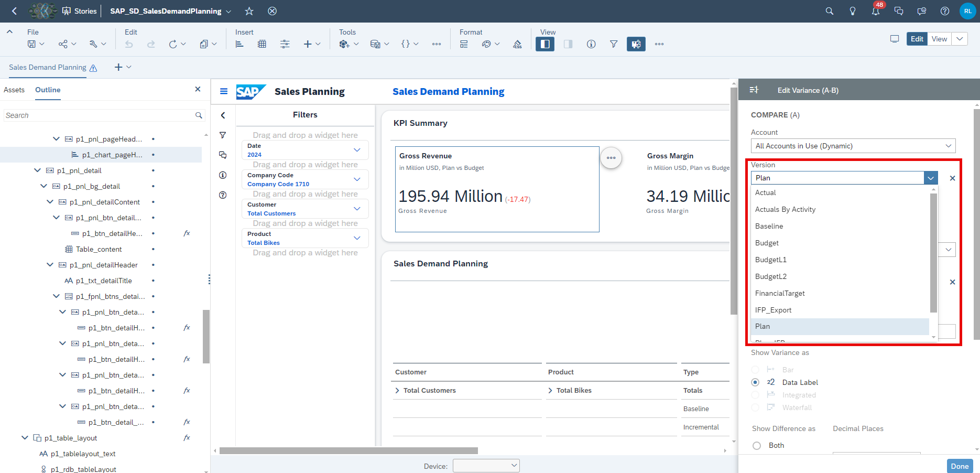
Task: Click the info icon in the View group
Action: point(591,44)
